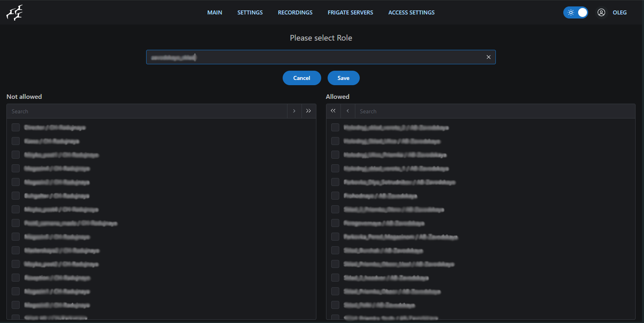644x323 pixels.
Task: Go to Frigate Servers page
Action: coord(350,12)
